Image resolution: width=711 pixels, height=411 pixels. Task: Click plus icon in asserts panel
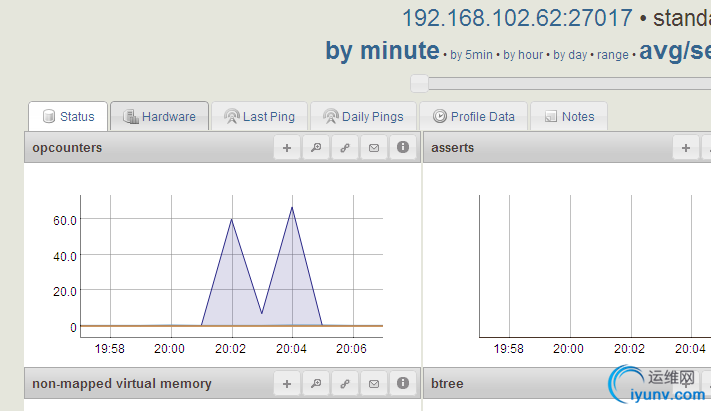(x=686, y=148)
